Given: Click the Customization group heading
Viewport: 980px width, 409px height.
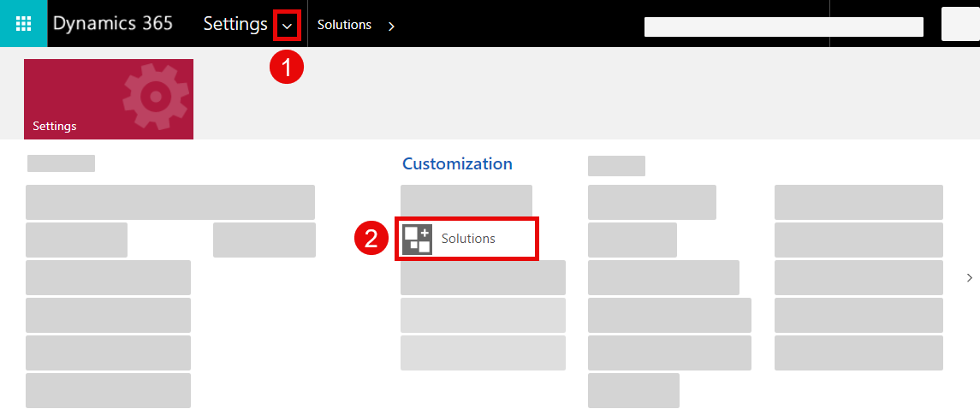Looking at the screenshot, I should tap(457, 164).
